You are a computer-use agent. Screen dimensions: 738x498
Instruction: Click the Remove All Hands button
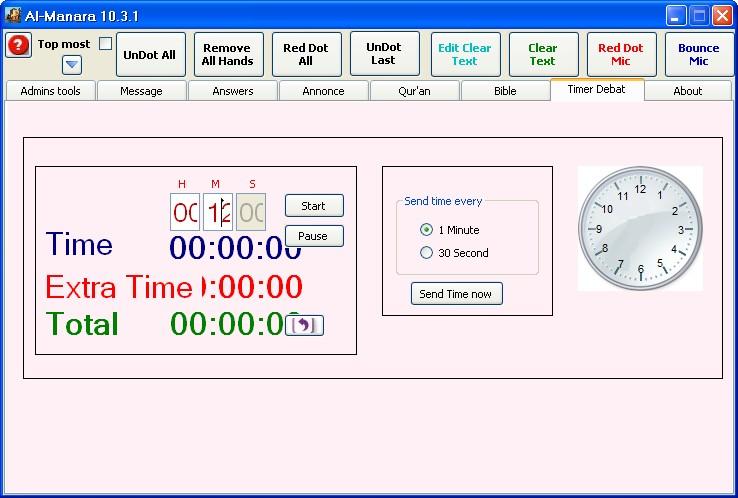pyautogui.click(x=227, y=54)
